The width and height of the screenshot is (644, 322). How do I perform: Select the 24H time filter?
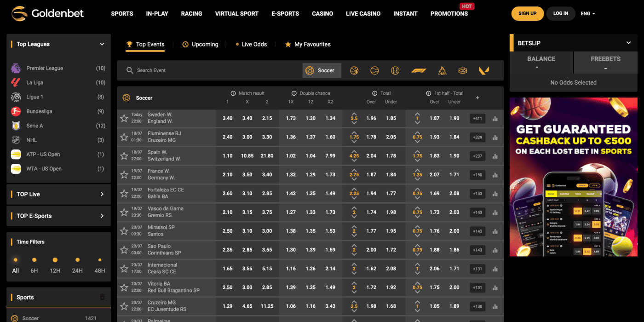tap(77, 265)
